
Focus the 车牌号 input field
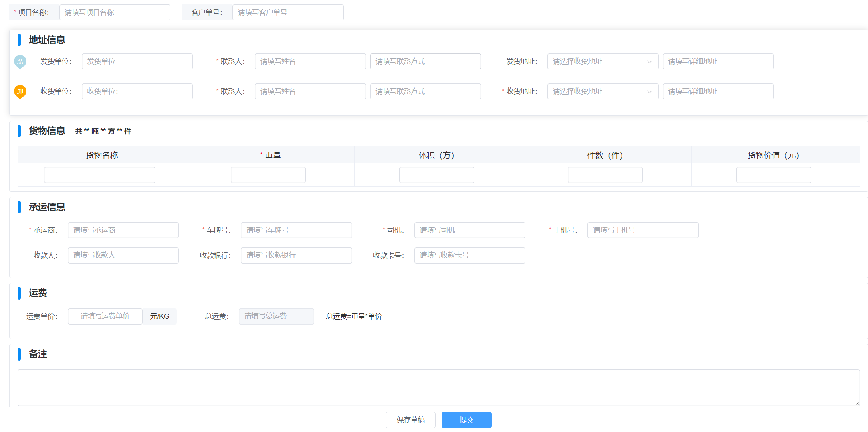tap(297, 230)
